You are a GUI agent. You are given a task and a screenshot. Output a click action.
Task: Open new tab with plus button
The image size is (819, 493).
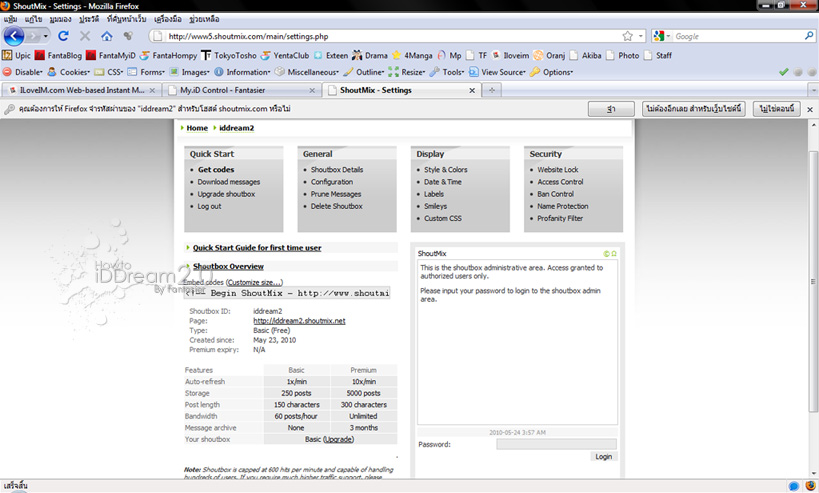(x=492, y=90)
